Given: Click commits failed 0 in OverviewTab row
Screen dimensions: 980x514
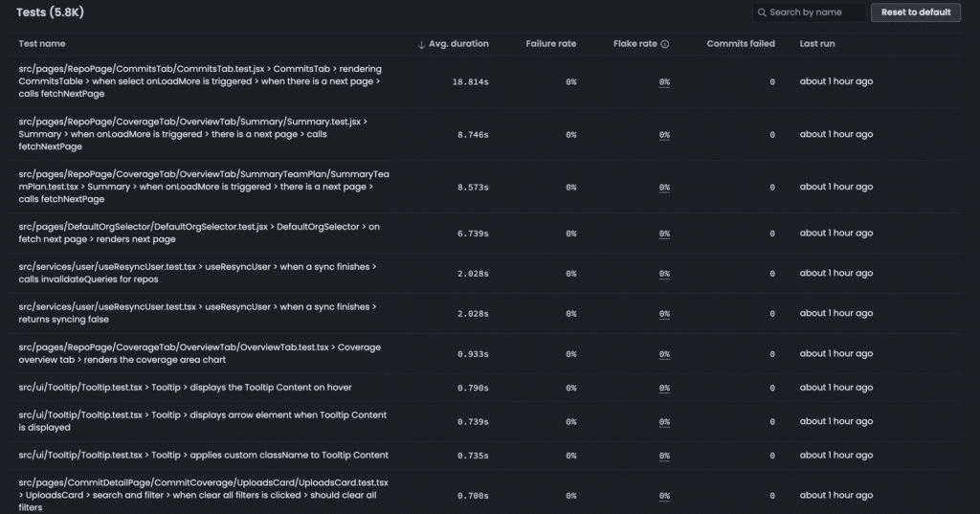Looking at the screenshot, I should click(x=772, y=354).
